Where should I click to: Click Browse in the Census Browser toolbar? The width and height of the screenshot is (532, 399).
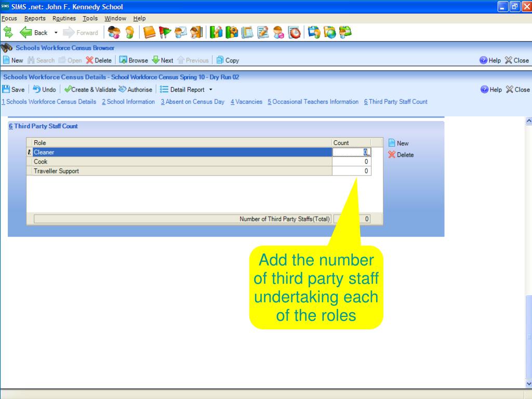134,60
